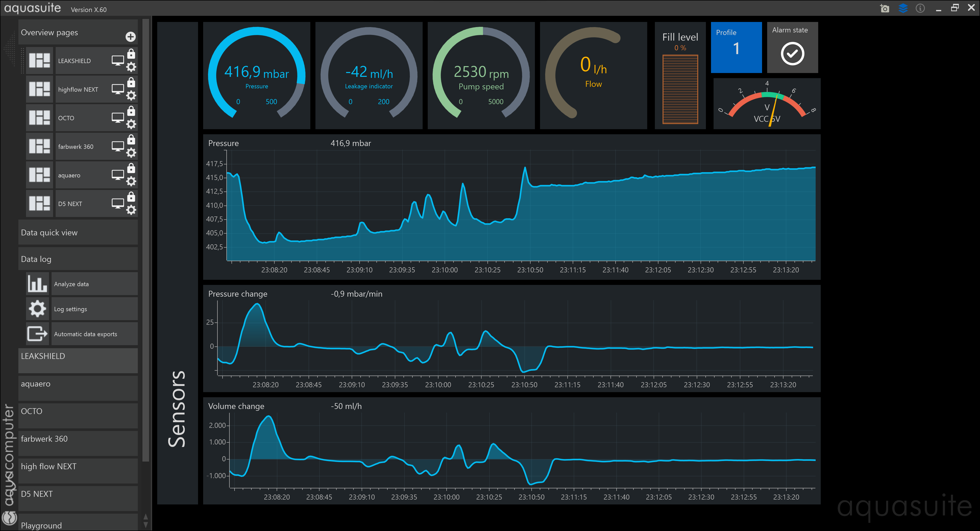Open the info icon in the title bar
This screenshot has width=980, height=531.
920,8
